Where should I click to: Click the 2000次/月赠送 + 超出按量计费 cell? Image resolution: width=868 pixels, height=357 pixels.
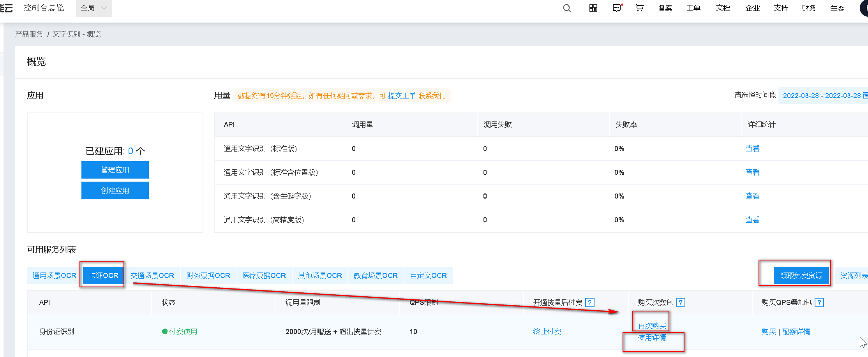(333, 332)
